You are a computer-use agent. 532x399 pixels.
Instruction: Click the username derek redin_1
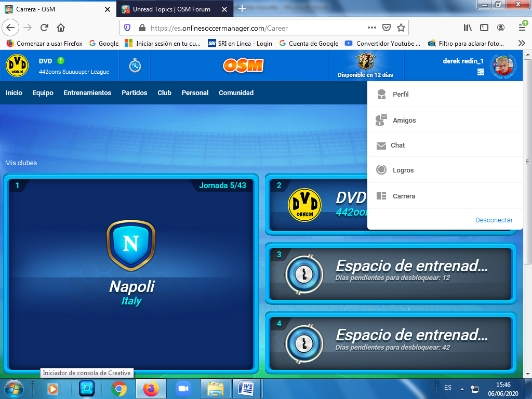coord(463,61)
